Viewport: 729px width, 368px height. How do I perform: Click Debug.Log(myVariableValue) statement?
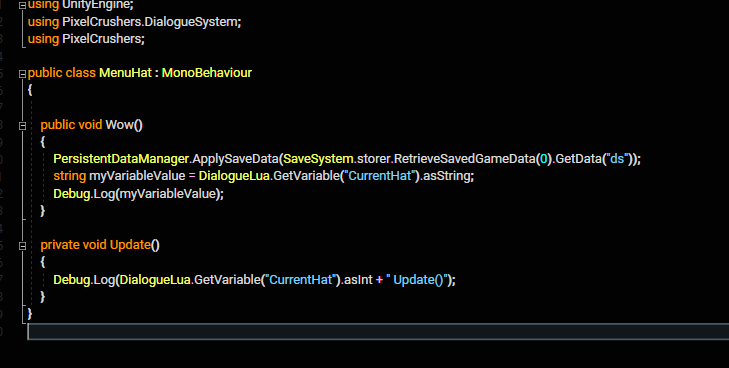[138, 194]
